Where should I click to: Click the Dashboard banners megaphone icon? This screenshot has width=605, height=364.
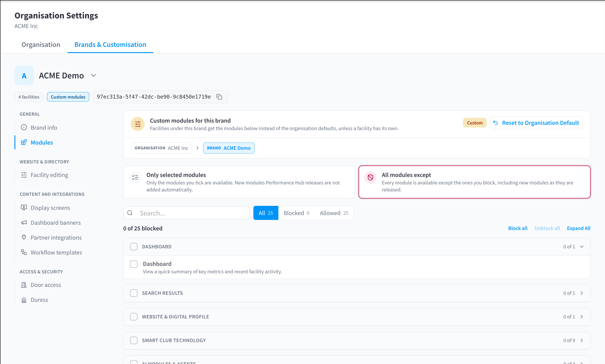[24, 223]
